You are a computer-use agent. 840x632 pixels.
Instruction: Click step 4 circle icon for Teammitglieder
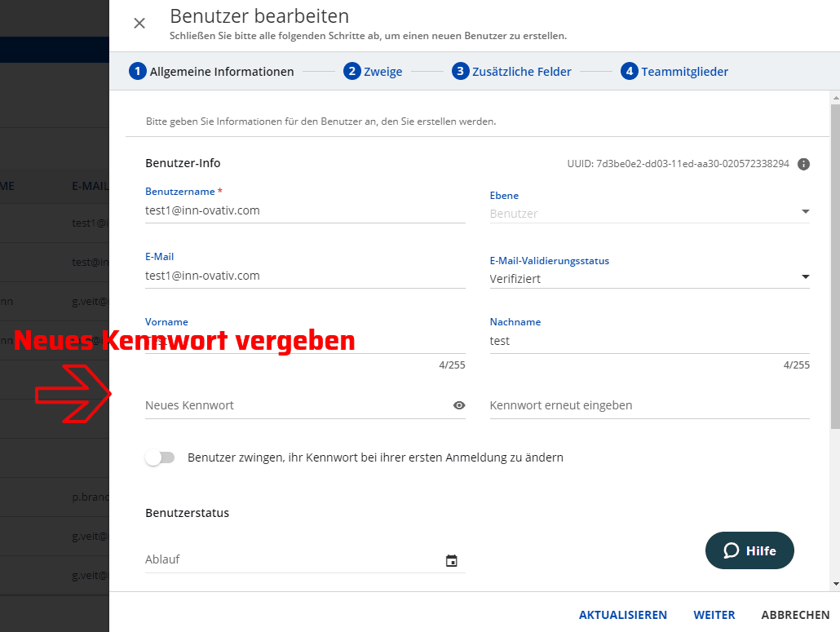(629, 72)
